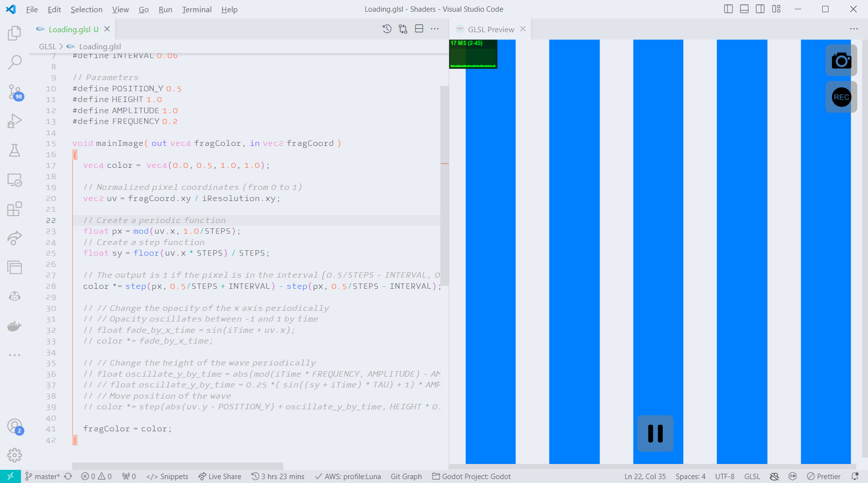Open the Edit menu
Image resolution: width=868 pixels, height=483 pixels.
click(x=54, y=9)
